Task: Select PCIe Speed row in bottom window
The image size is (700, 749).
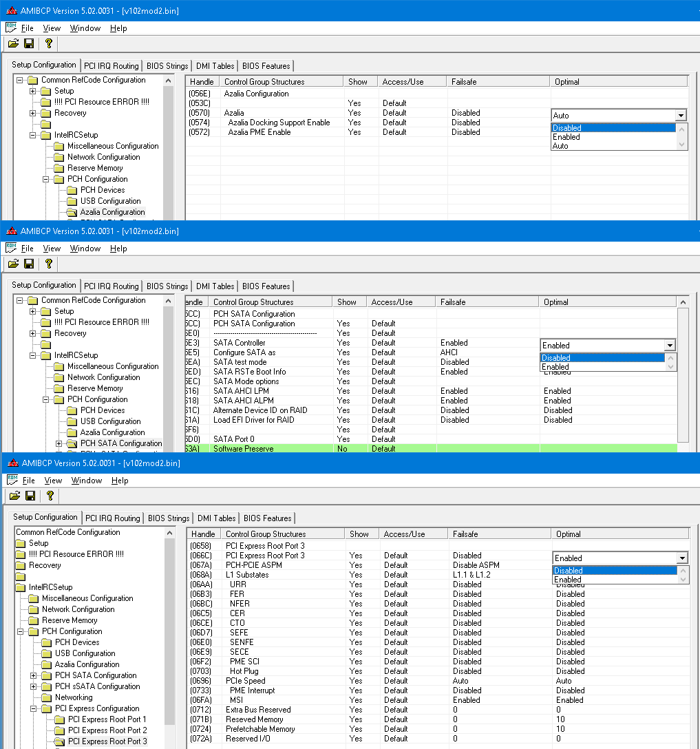Action: pos(439,681)
